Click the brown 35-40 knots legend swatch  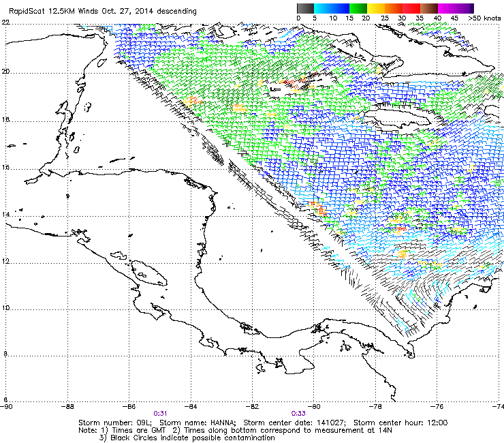tap(429, 8)
